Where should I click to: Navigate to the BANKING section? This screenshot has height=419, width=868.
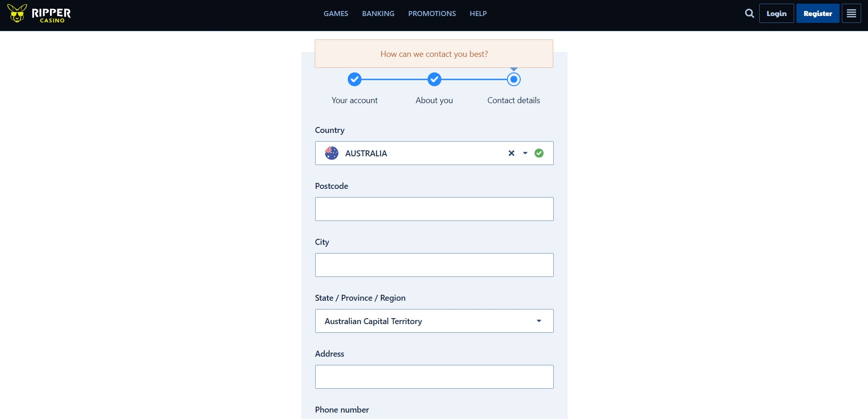click(378, 13)
